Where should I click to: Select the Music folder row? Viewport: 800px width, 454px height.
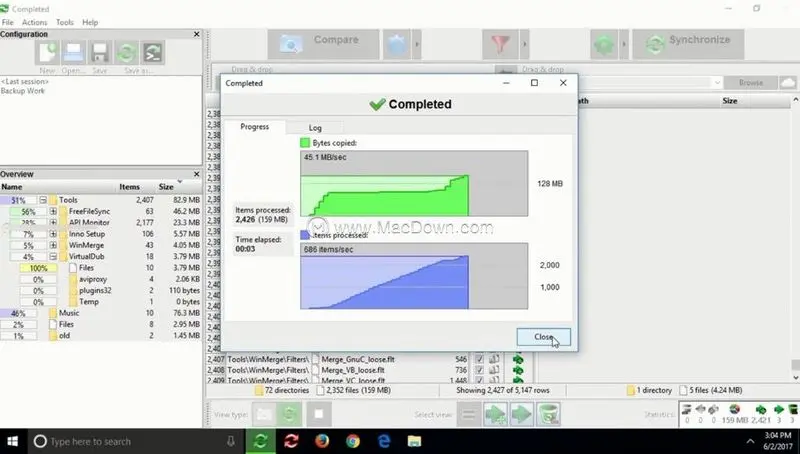tap(101, 313)
